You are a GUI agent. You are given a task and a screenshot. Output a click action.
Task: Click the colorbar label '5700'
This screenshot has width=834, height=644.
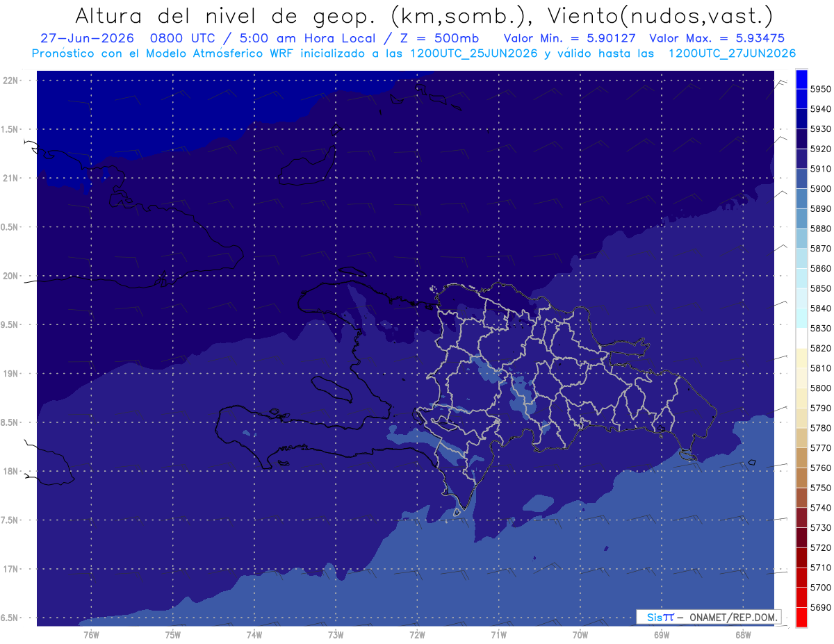[821, 588]
